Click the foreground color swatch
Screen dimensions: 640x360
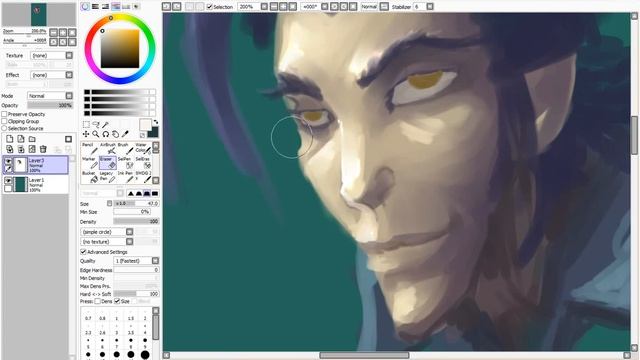pos(145,124)
